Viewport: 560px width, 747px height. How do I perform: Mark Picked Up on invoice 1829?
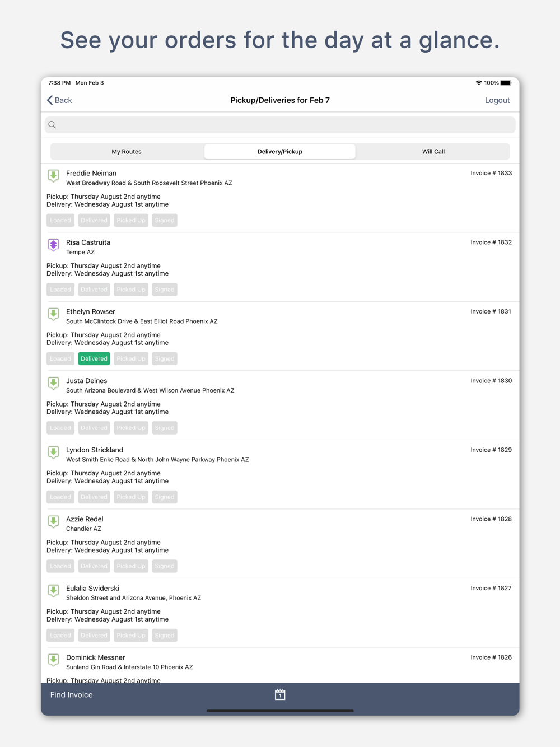tap(131, 497)
